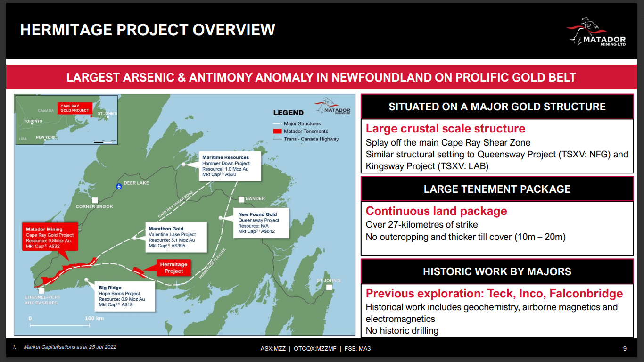Click the Deer Lake map label
The height and width of the screenshot is (362, 644).
tap(136, 183)
